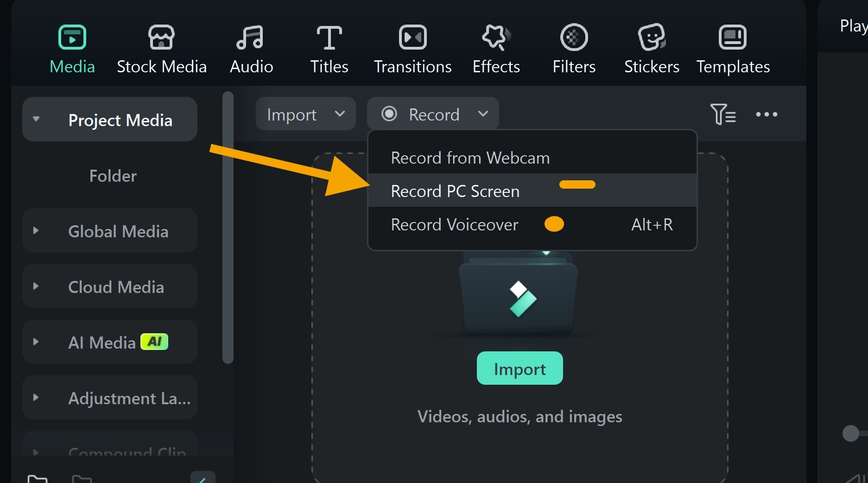
Task: Expand the Cloud Media section
Action: pyautogui.click(x=36, y=286)
